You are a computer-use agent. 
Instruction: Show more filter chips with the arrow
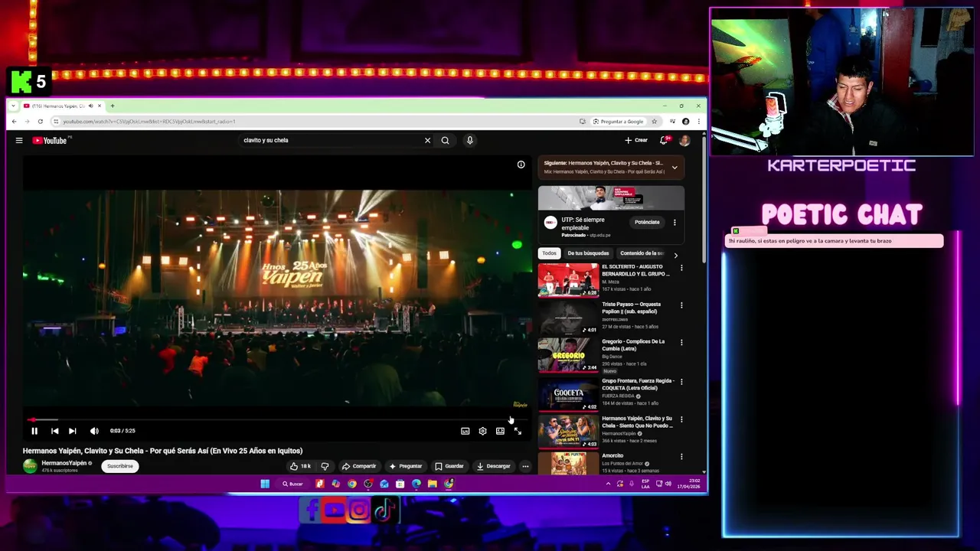tap(675, 255)
